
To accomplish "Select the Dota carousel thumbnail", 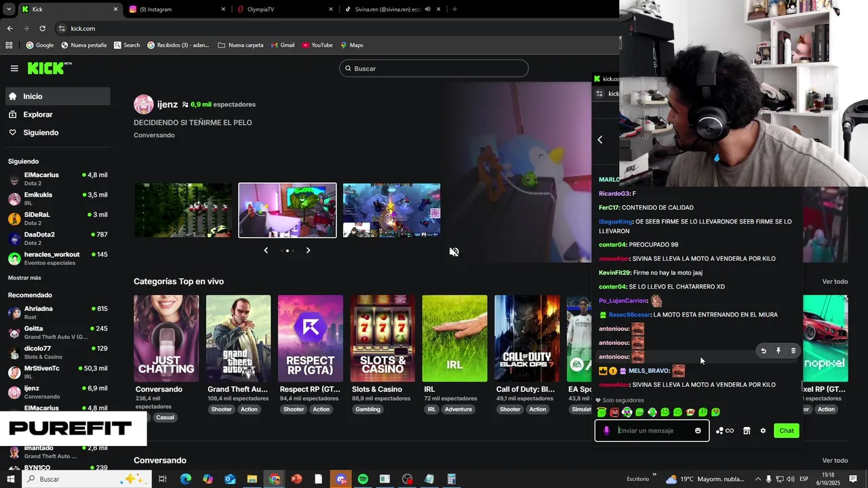I will pyautogui.click(x=391, y=210).
